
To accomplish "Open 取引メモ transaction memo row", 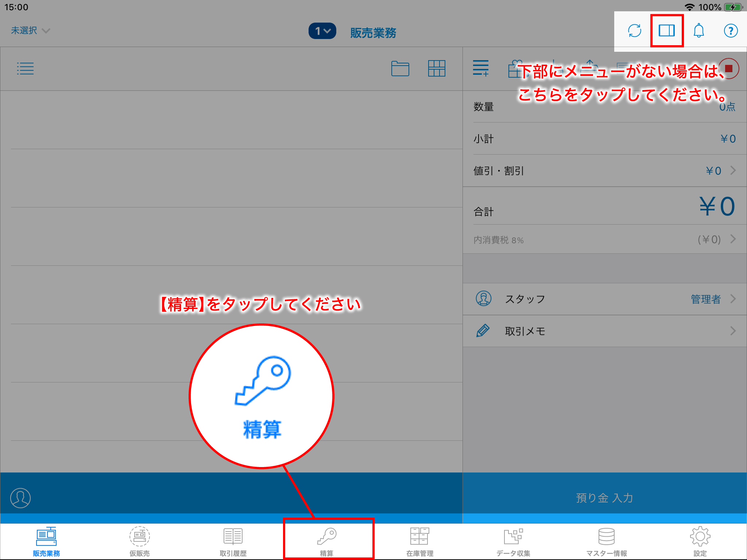I will (605, 331).
